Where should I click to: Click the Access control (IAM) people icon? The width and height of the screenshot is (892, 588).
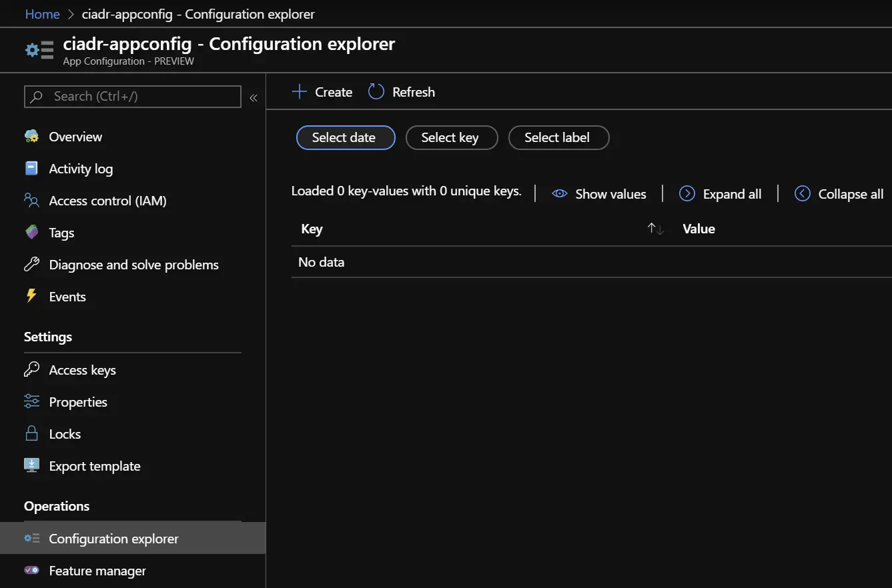31,201
